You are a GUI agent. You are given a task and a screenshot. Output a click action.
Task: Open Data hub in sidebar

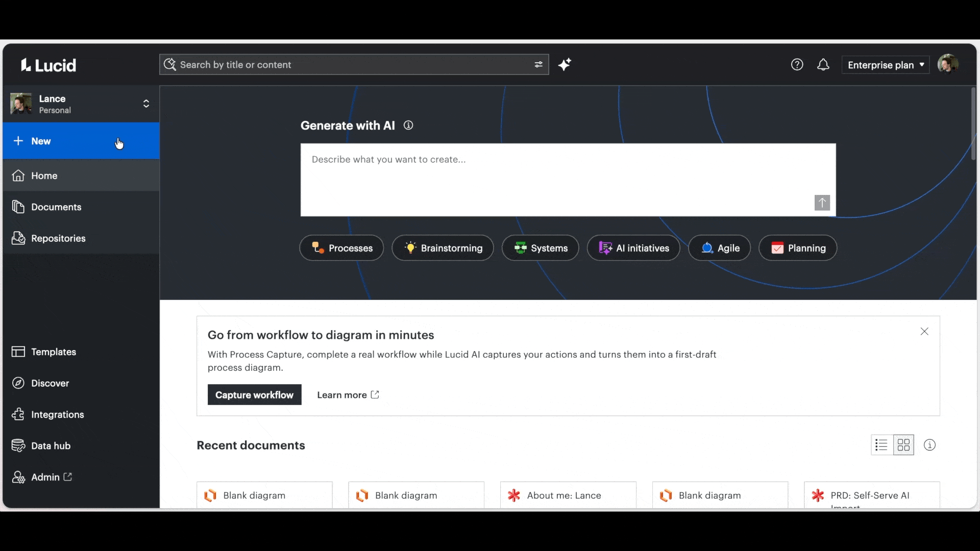pos(81,446)
